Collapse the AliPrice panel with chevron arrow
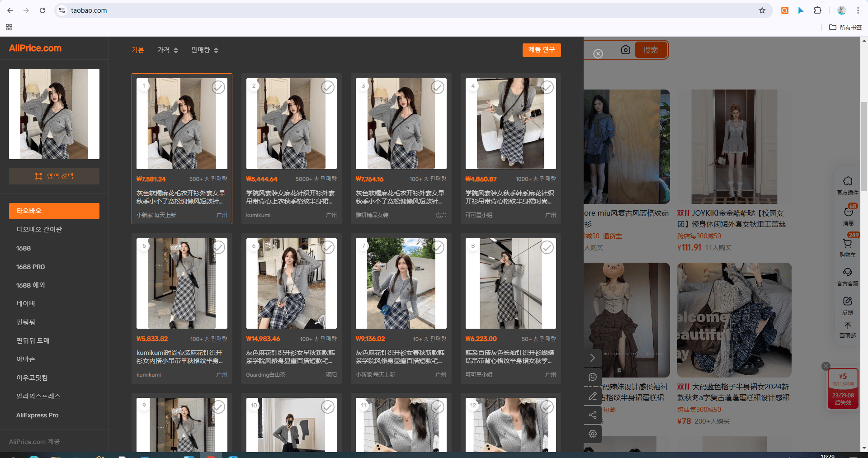This screenshot has height=458, width=868. (592, 358)
